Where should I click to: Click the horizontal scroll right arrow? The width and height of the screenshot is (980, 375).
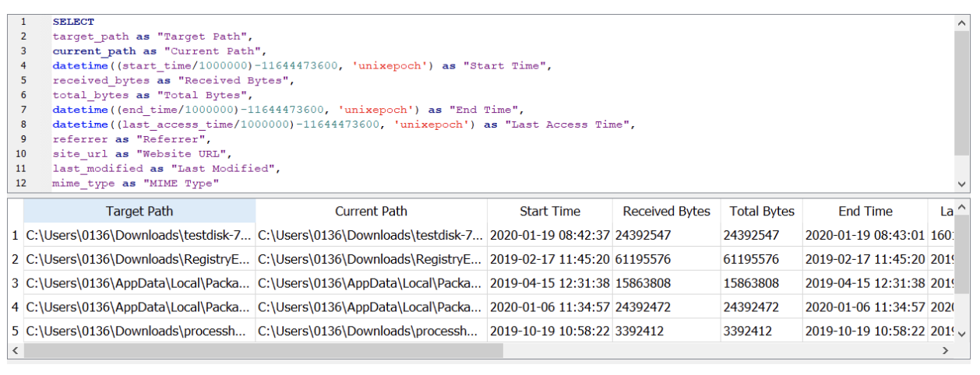947,351
